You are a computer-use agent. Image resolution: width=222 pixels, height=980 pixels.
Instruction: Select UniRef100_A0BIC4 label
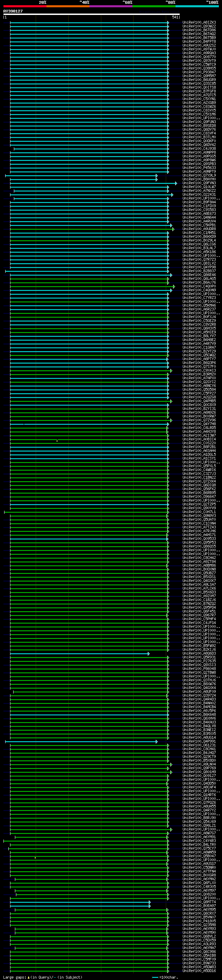(199, 439)
